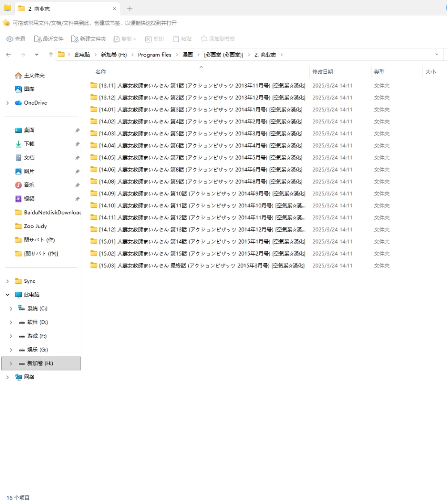
Task: Expand the 系统 (C:) drive
Action: tap(11, 309)
